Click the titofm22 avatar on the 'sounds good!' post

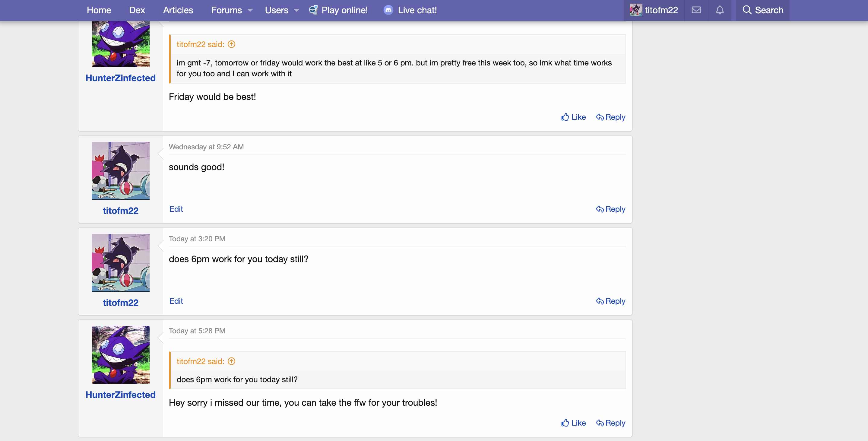[x=120, y=170]
